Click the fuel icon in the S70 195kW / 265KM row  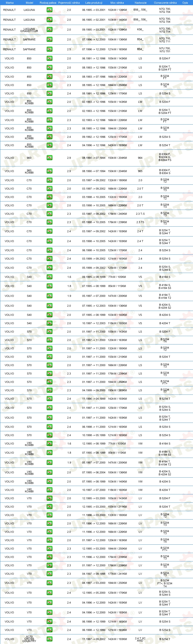coord(49,391)
